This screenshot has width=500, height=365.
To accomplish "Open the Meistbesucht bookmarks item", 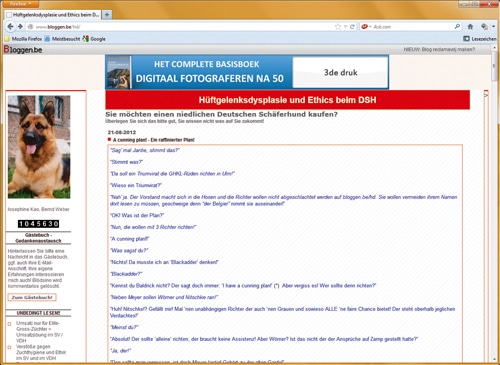I will 62,39.
